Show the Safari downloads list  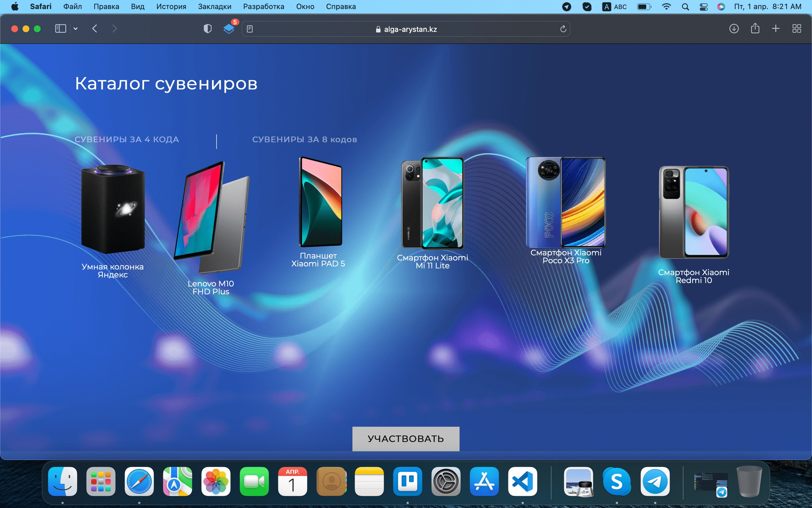pos(734,29)
